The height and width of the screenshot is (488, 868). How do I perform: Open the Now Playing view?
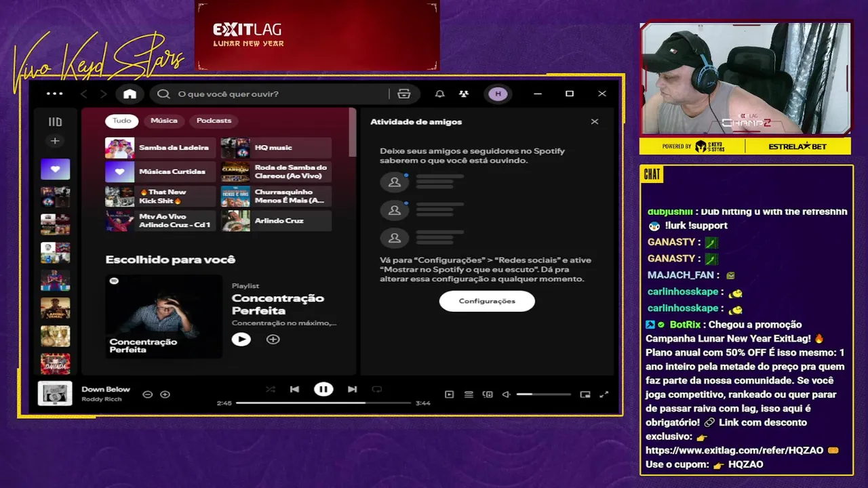(x=449, y=394)
